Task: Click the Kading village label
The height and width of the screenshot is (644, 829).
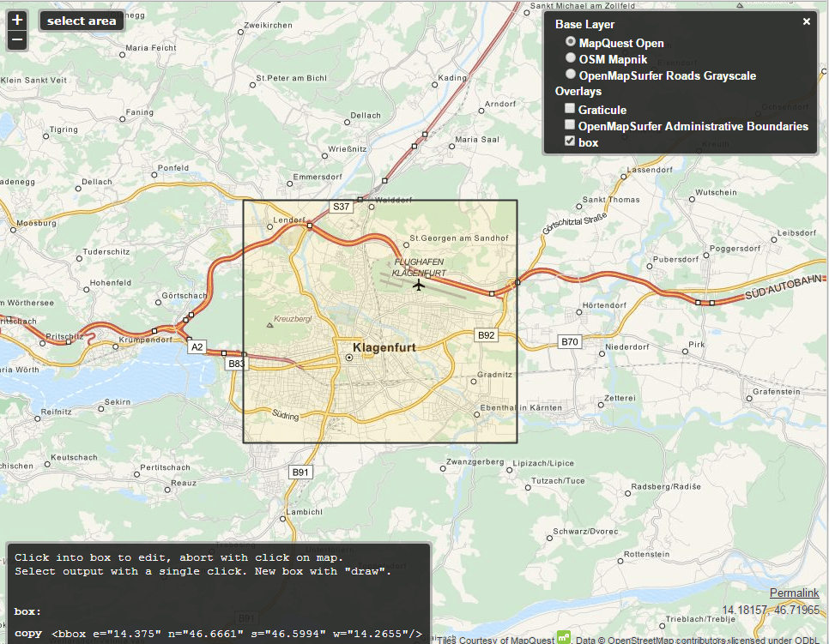Action: pos(452,78)
